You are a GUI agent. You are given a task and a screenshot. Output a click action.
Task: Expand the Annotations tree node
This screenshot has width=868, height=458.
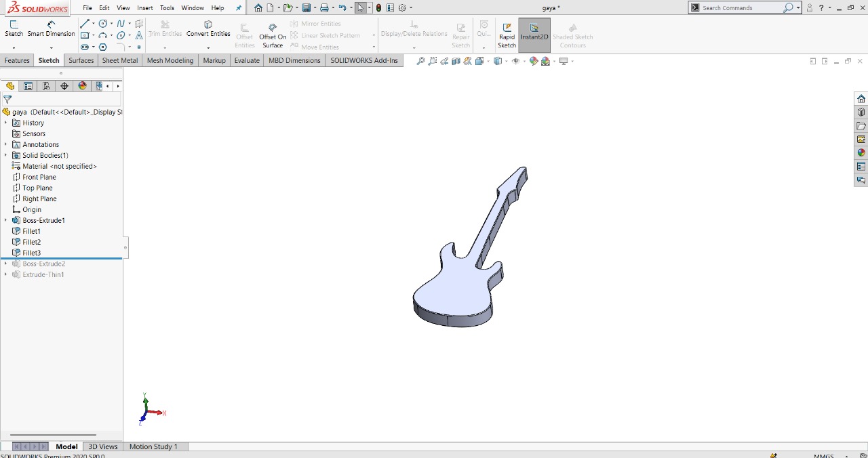pyautogui.click(x=5, y=144)
